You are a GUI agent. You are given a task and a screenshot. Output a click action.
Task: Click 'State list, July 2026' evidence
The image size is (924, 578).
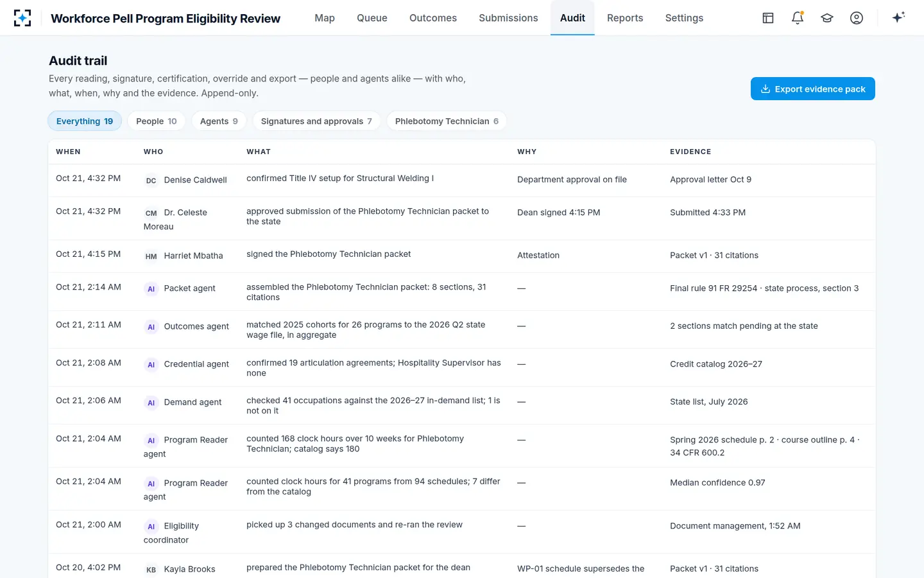coord(709,402)
